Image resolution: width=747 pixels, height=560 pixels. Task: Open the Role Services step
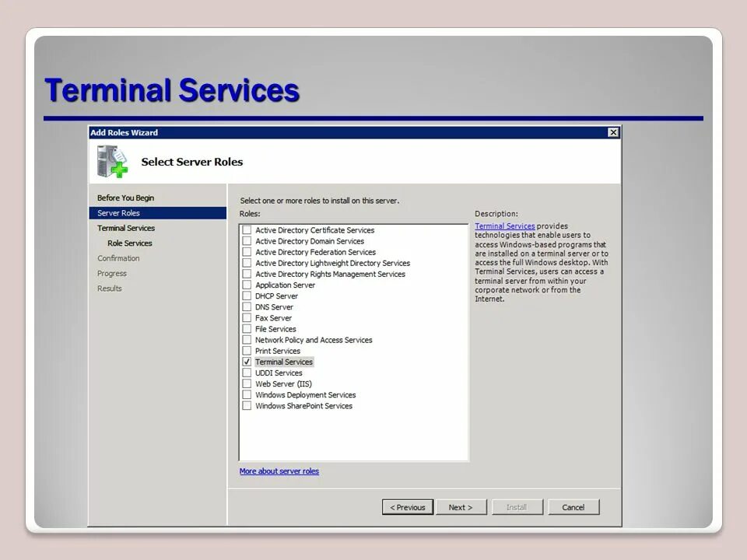130,243
